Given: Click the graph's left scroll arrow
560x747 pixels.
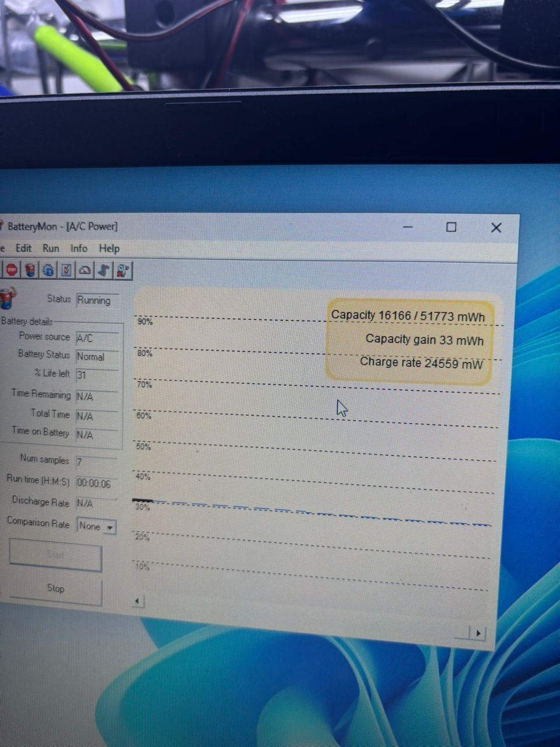Looking at the screenshot, I should pyautogui.click(x=138, y=601).
